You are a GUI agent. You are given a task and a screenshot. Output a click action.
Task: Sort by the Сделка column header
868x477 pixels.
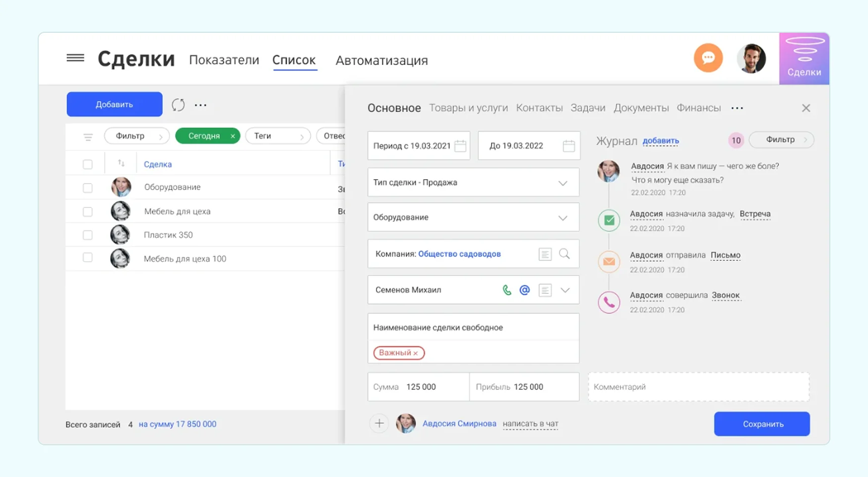(x=158, y=164)
